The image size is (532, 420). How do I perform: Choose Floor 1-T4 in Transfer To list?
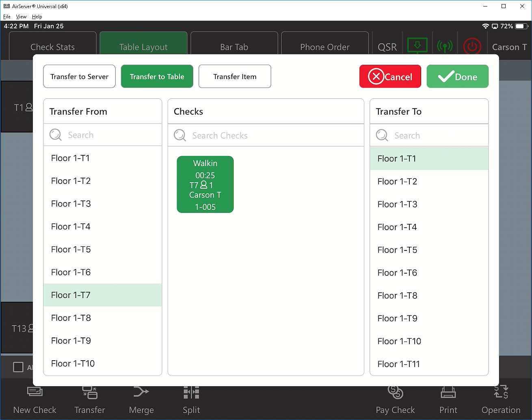point(429,227)
